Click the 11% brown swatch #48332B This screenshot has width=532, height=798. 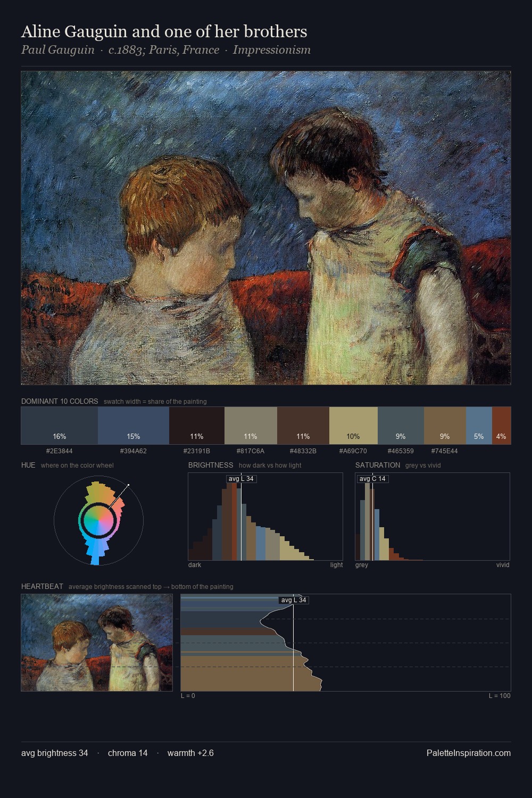(303, 426)
